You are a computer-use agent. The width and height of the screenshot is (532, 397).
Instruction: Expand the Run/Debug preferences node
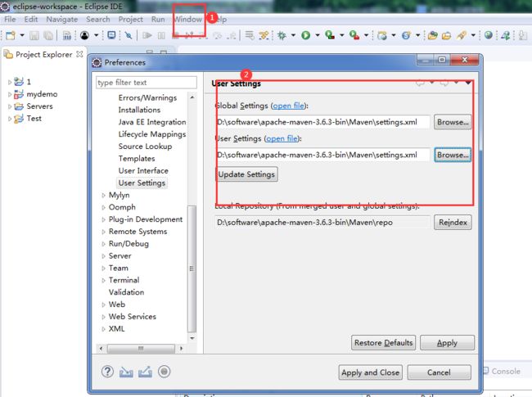(103, 244)
